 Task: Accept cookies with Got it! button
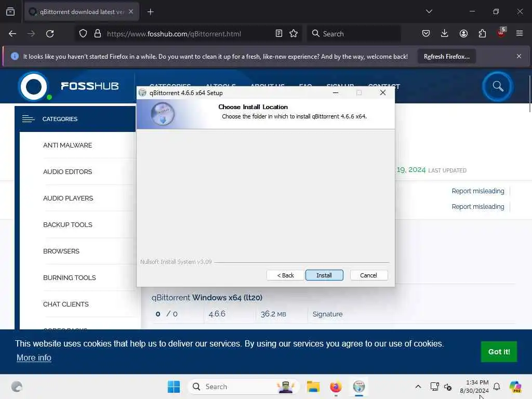[x=499, y=352]
